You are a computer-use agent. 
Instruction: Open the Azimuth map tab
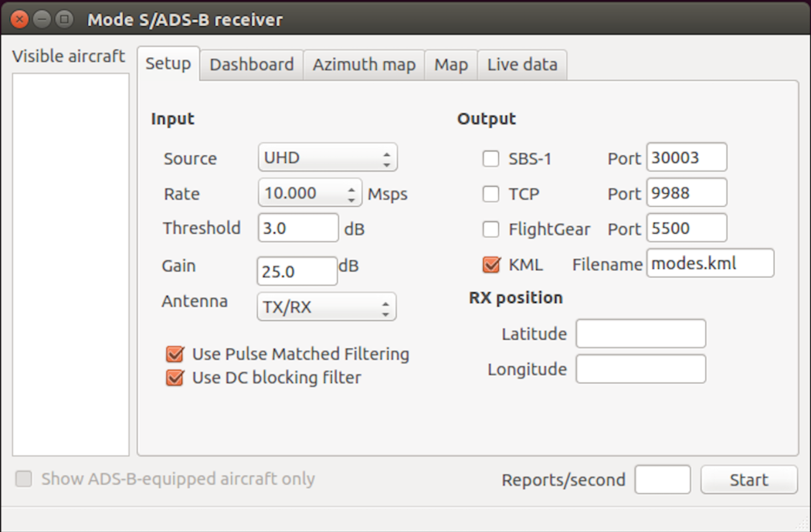point(364,65)
